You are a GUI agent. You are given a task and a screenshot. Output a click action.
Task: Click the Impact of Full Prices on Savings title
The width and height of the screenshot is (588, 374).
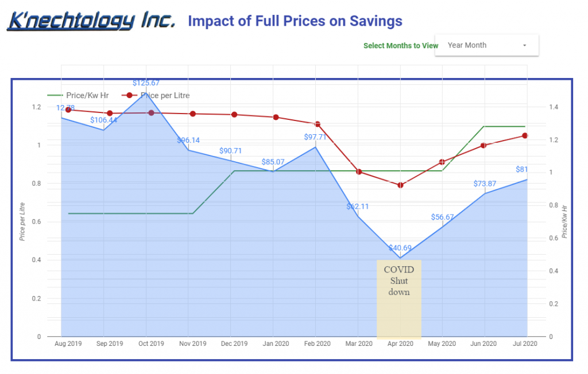pos(295,22)
